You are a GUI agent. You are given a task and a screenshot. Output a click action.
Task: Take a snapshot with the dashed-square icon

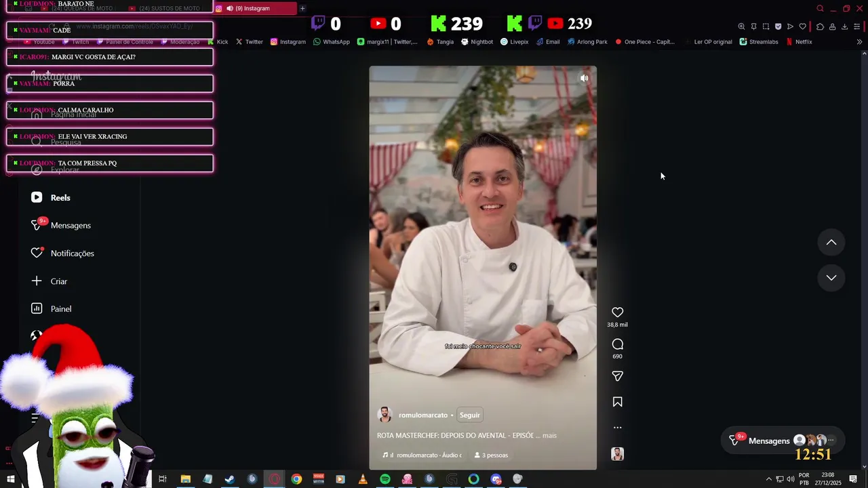[766, 26]
